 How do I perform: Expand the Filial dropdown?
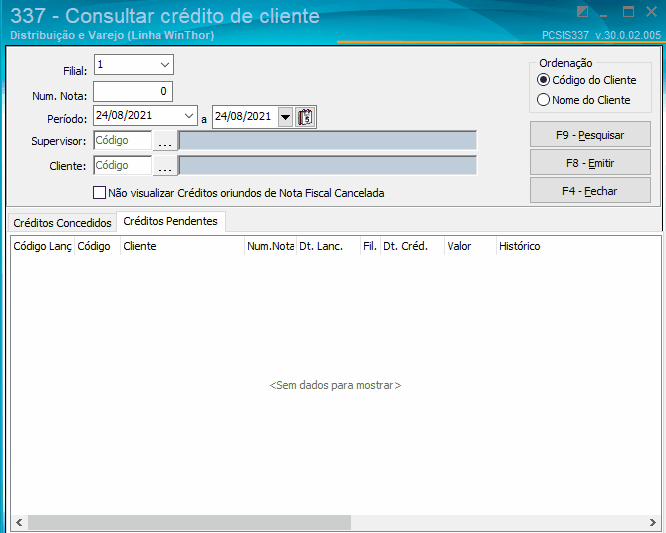tap(165, 65)
